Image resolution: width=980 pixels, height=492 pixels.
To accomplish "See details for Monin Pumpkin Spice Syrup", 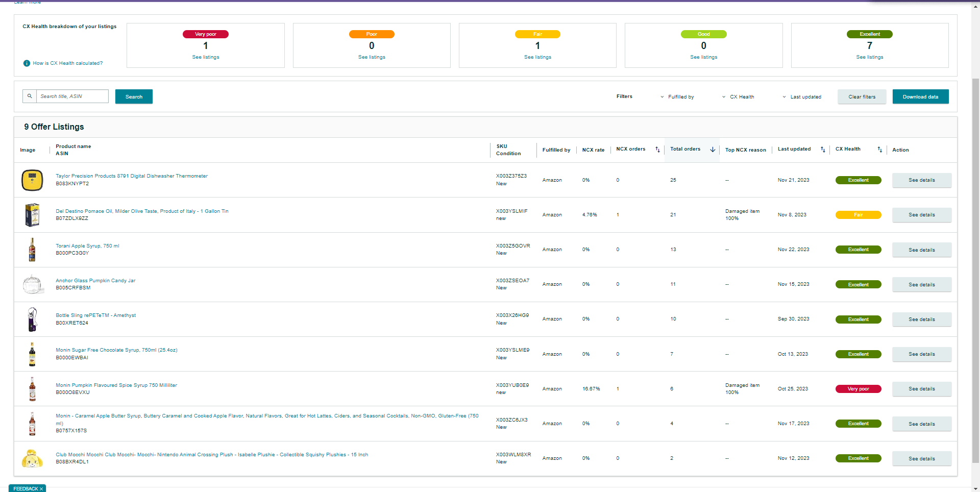I will [921, 389].
